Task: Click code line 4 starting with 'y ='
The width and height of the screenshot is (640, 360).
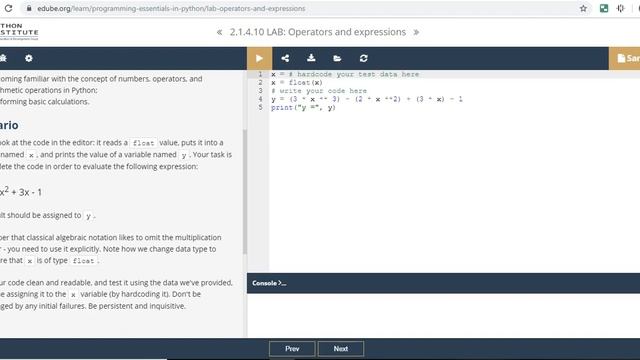Action: coord(367,99)
